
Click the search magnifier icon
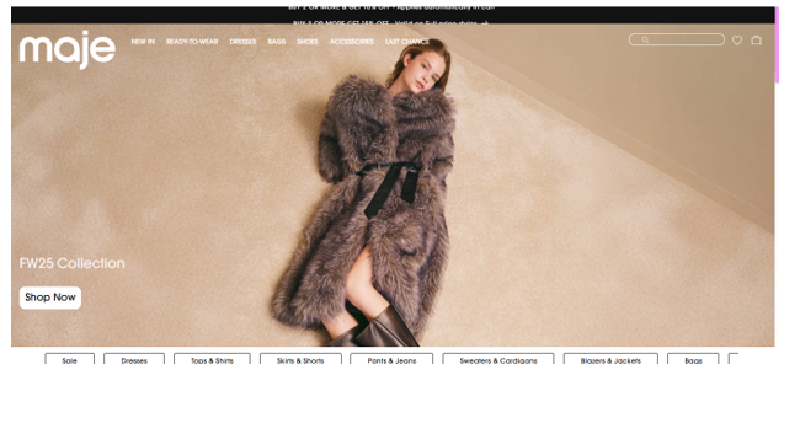(645, 40)
